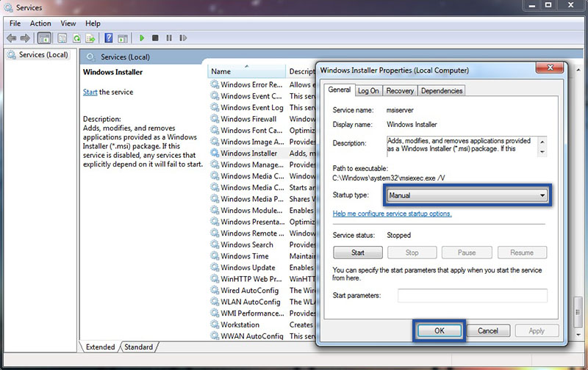Click the Show/Hide Action Pane icon
This screenshot has width=588, height=370.
123,38
